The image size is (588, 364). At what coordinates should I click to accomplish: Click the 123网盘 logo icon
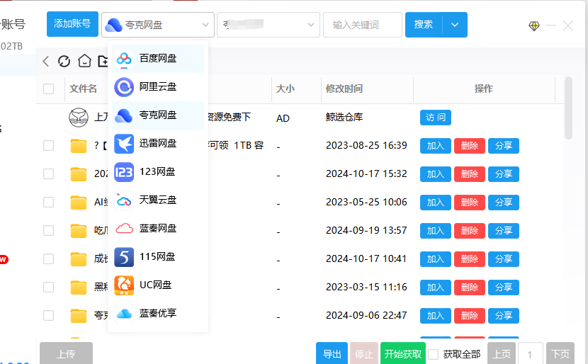pos(124,172)
